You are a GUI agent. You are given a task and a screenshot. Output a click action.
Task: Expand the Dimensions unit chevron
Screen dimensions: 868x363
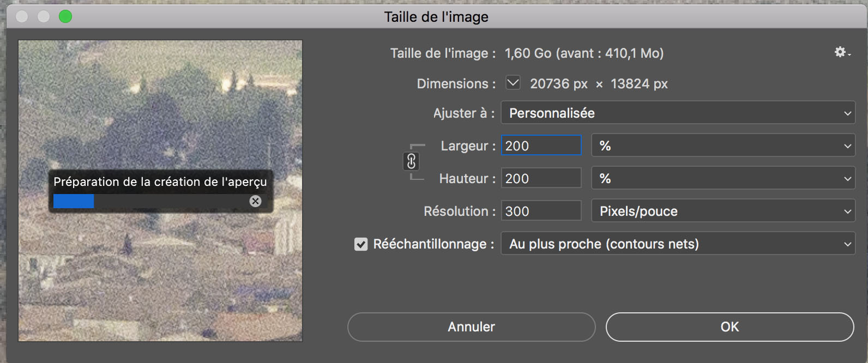pos(513,83)
